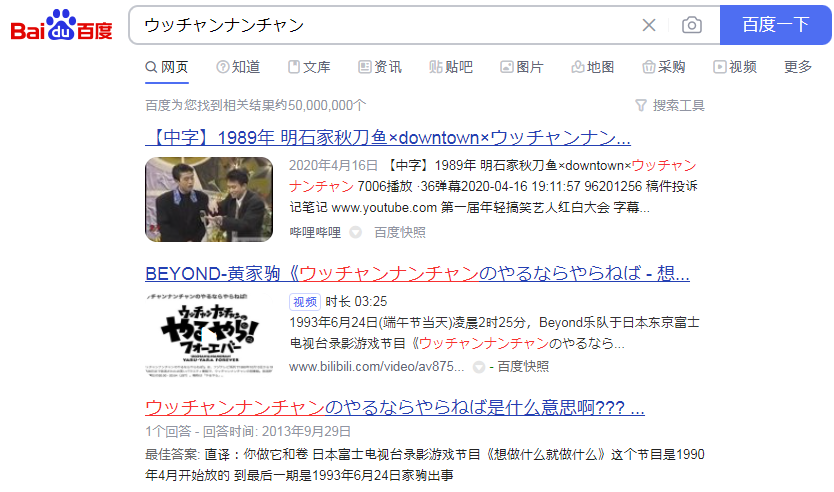Open the 哔哩哔哩 source link
Viewport: 834px width, 492px height.
tap(315, 232)
